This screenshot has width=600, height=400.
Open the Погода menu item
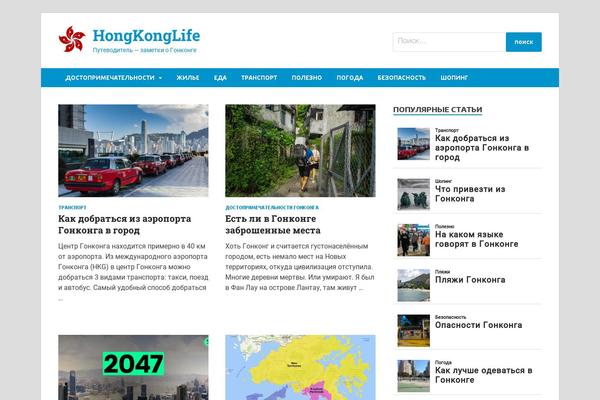click(x=350, y=78)
